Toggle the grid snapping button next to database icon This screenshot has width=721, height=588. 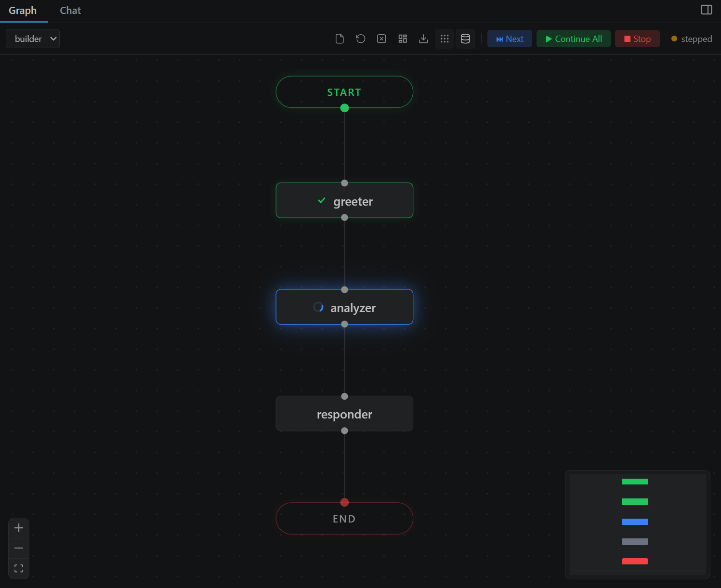[x=445, y=39]
